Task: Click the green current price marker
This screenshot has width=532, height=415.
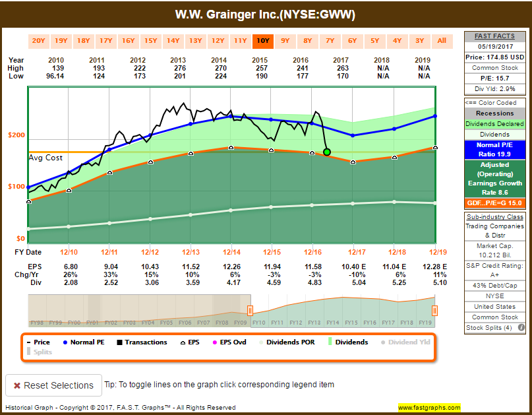Action: 327,152
